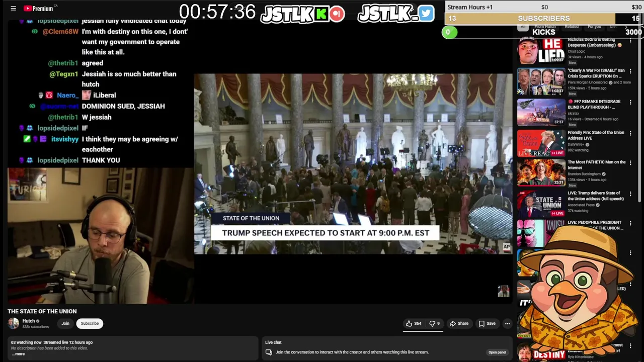Viewport: 644px width, 362px height.
Task: Click 'THE STATE OF THE UNION' video title
Action: (42, 312)
